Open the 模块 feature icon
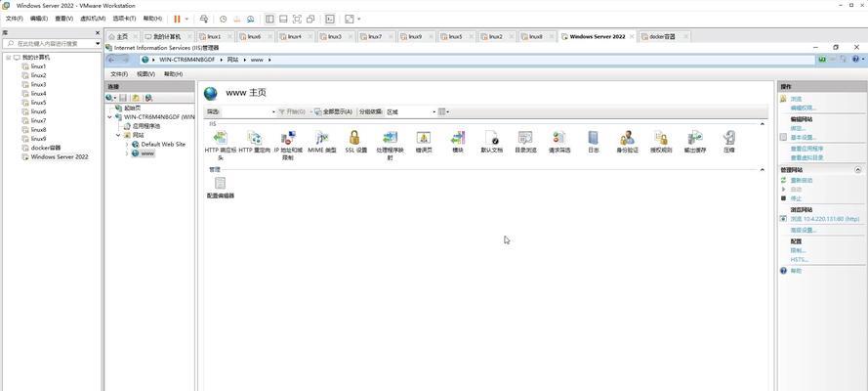The width and height of the screenshot is (868, 391). coord(457,138)
